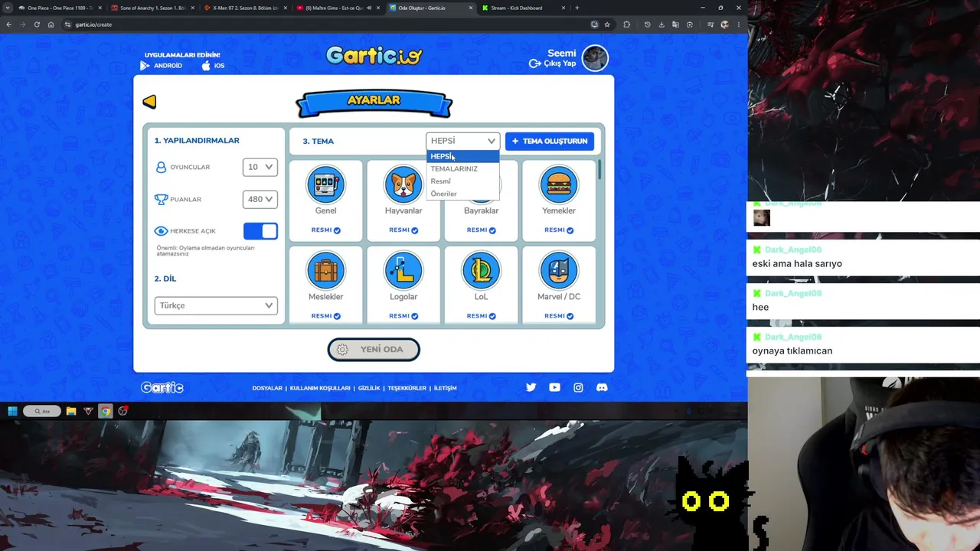980x551 pixels.
Task: Open the Android app download link
Action: [162, 66]
